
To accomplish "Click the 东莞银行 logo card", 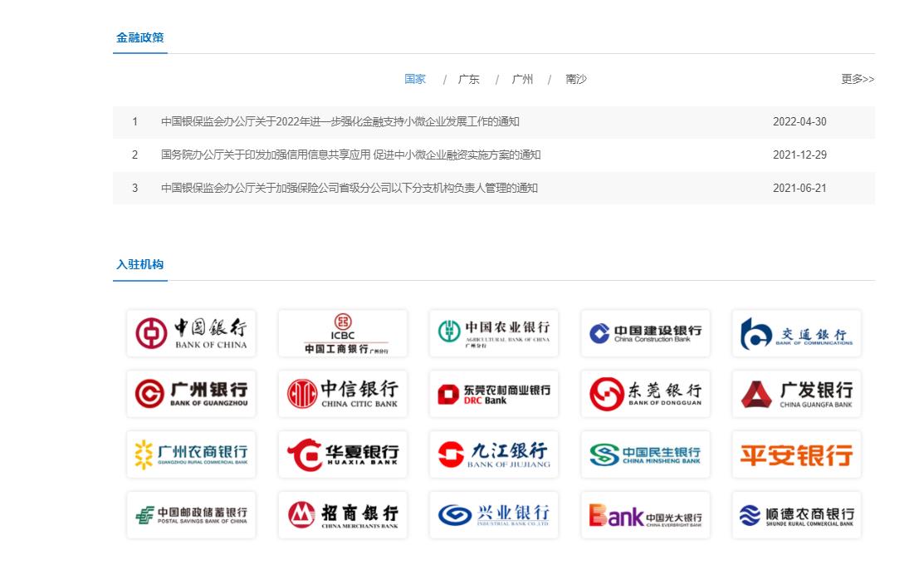I will click(x=645, y=394).
